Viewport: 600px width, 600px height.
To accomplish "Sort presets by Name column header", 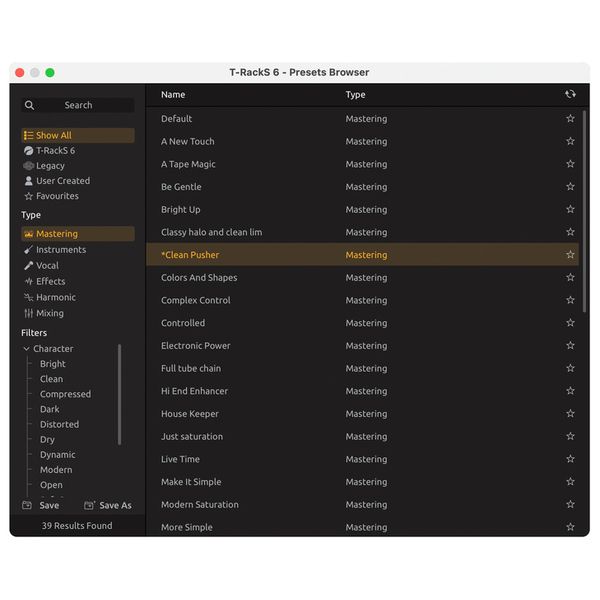I will click(173, 95).
